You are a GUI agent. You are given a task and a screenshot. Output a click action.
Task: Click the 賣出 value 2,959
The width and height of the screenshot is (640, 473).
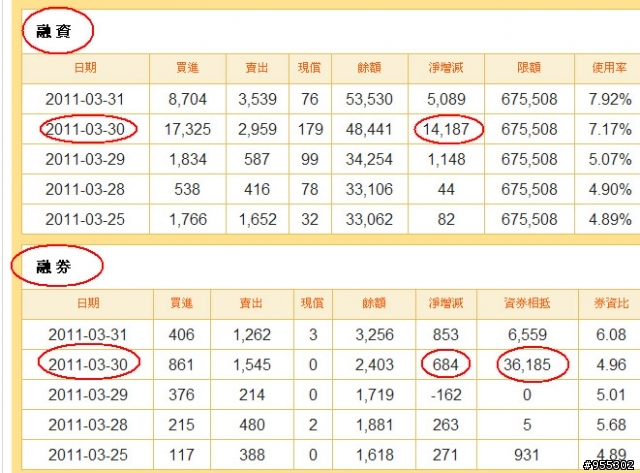257,129
